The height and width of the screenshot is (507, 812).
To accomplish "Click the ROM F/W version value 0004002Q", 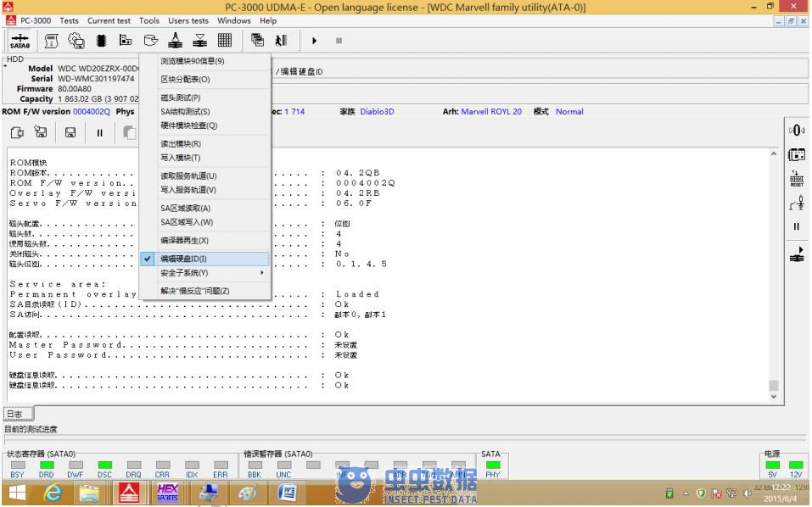I will [x=92, y=112].
